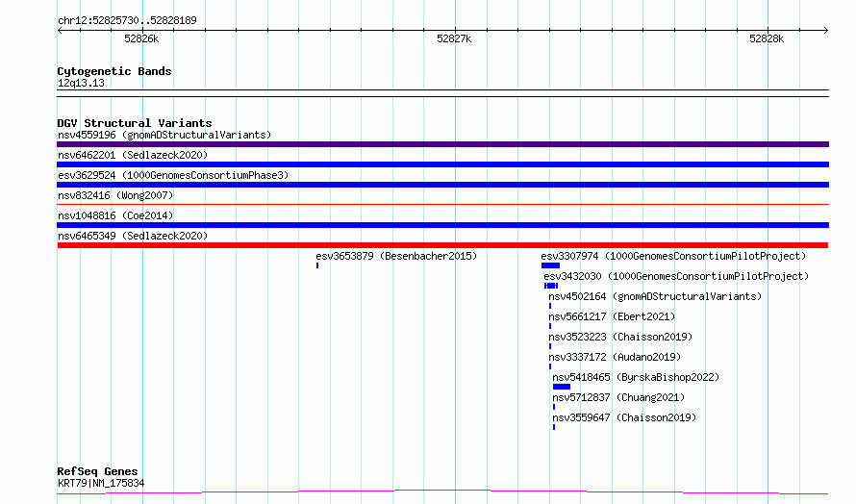Image resolution: width=856 pixels, height=504 pixels.
Task: Click the right arrowhead of the ruler
Action: click(x=826, y=31)
